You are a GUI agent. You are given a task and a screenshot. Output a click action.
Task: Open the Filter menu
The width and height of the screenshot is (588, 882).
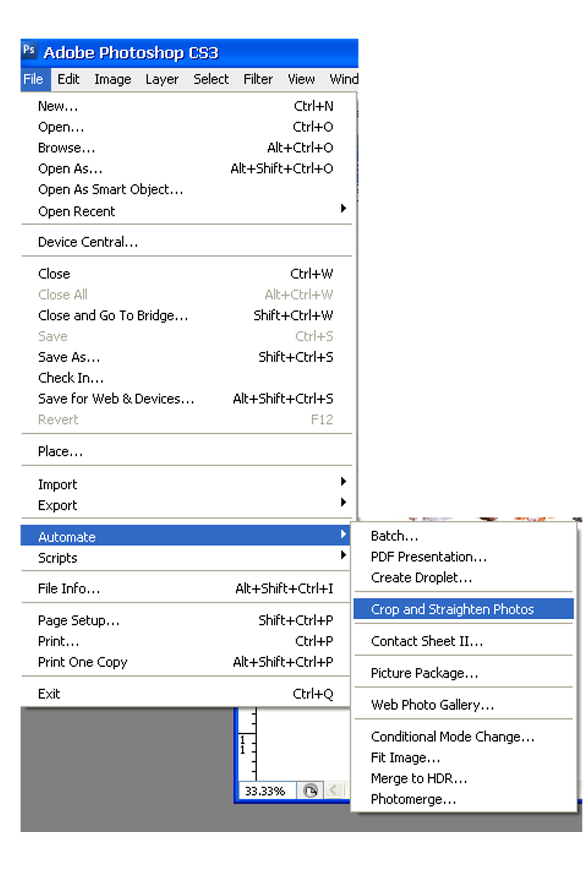(x=258, y=79)
